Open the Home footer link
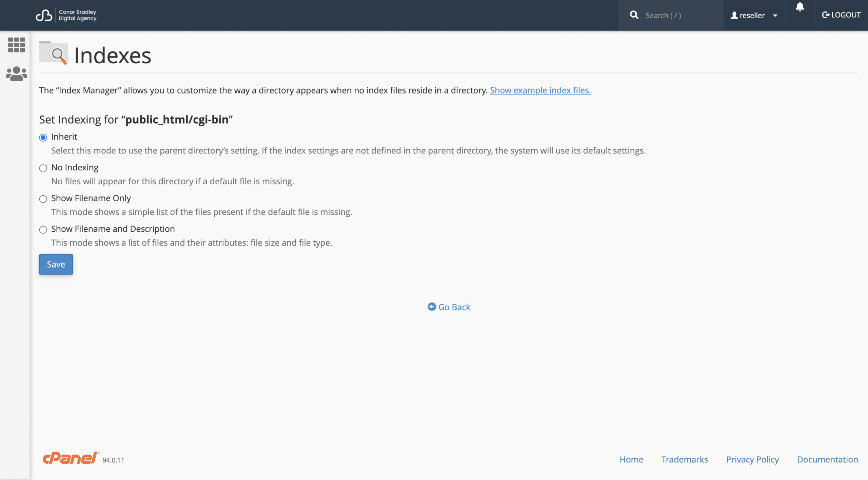868x480 pixels. tap(631, 459)
